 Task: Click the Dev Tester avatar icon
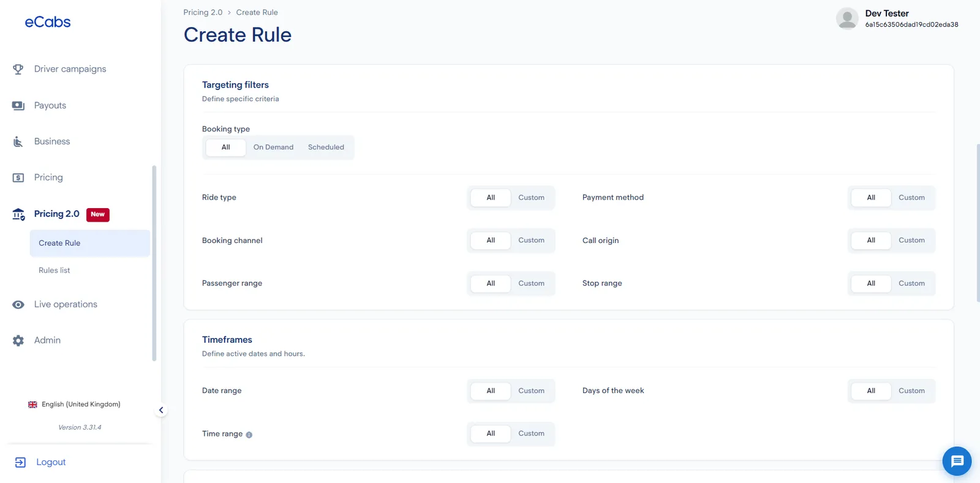point(847,18)
